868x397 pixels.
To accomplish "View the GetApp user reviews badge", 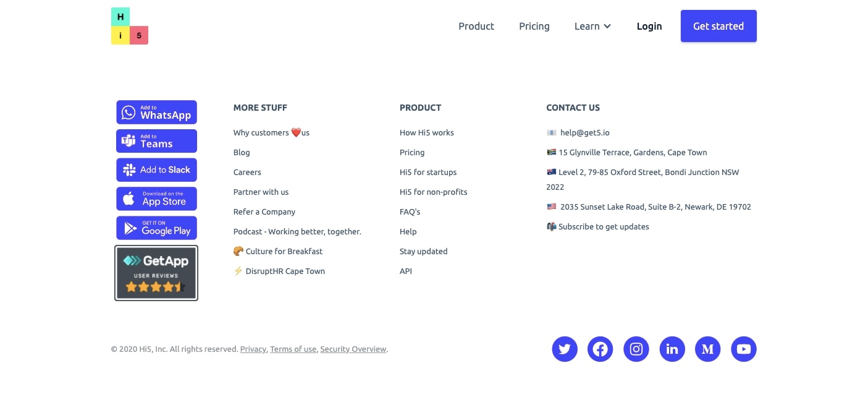I will [156, 273].
